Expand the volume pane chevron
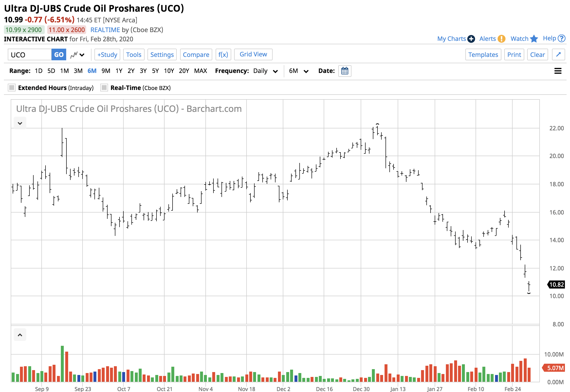 [20, 335]
